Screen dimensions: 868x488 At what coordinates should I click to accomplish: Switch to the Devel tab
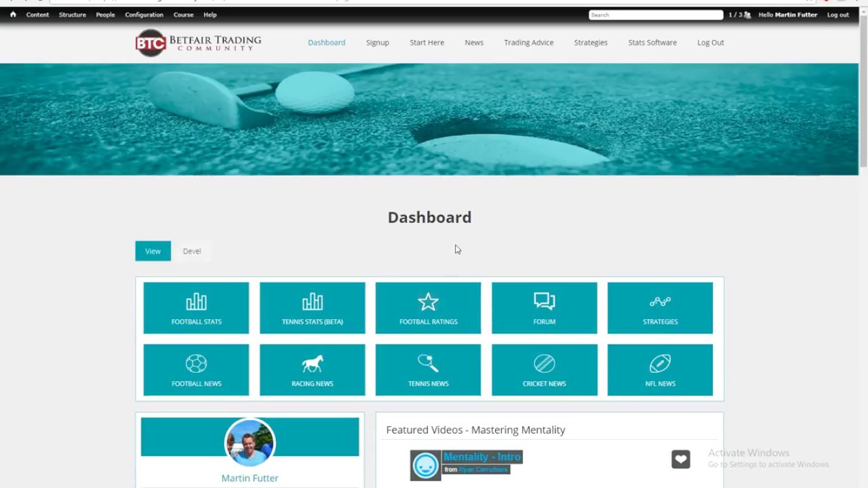click(x=192, y=251)
